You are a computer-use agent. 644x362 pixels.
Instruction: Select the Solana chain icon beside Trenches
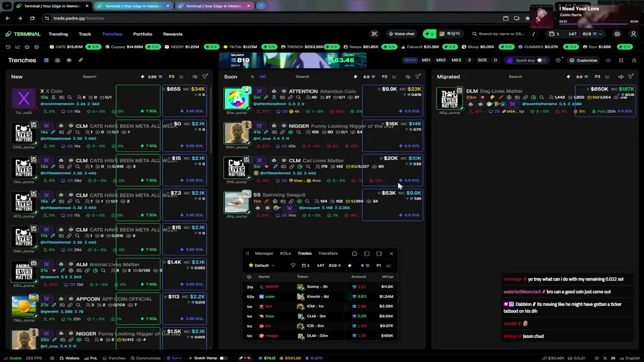[46, 60]
